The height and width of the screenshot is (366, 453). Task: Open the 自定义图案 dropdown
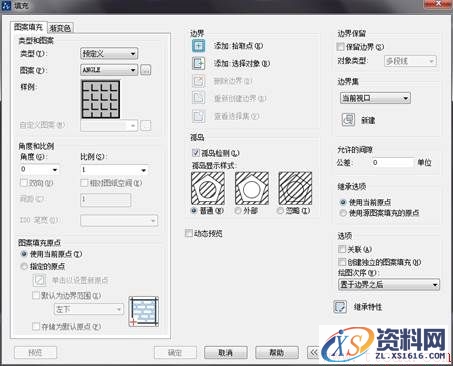click(109, 126)
